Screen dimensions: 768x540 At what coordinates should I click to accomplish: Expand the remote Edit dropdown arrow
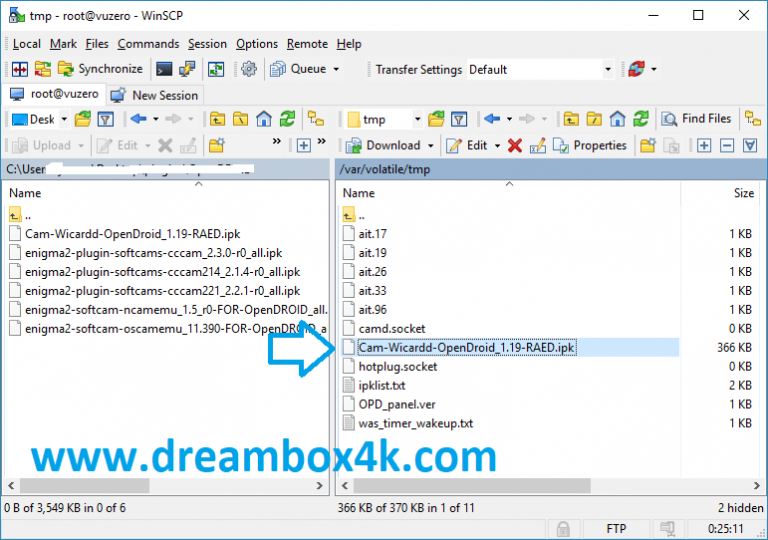pyautogui.click(x=497, y=146)
